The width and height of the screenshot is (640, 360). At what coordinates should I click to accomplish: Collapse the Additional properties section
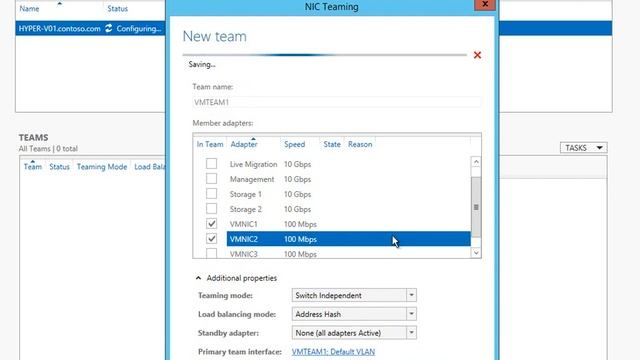tap(198, 278)
